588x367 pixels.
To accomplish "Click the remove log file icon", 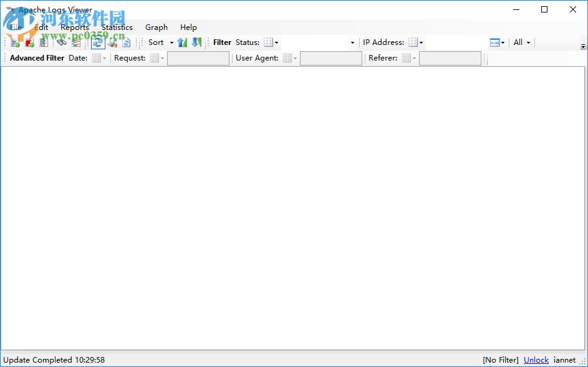I will pyautogui.click(x=29, y=42).
